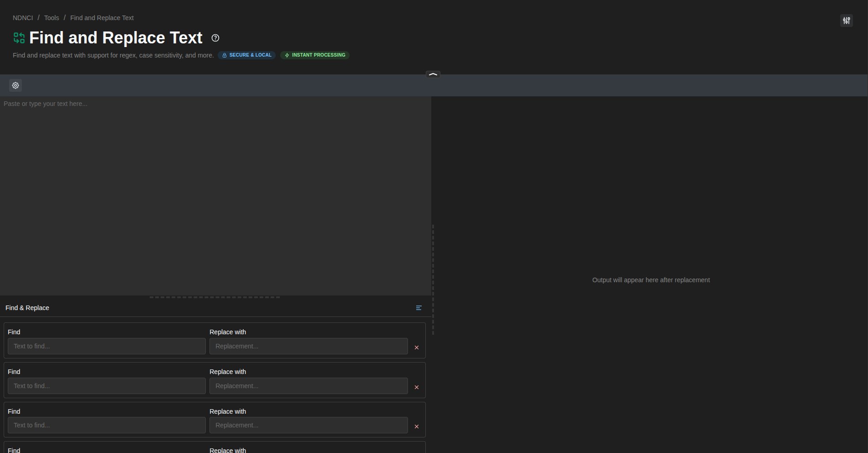Click Find and Replace Text breadcrumb
This screenshot has height=453, width=868.
click(x=102, y=18)
